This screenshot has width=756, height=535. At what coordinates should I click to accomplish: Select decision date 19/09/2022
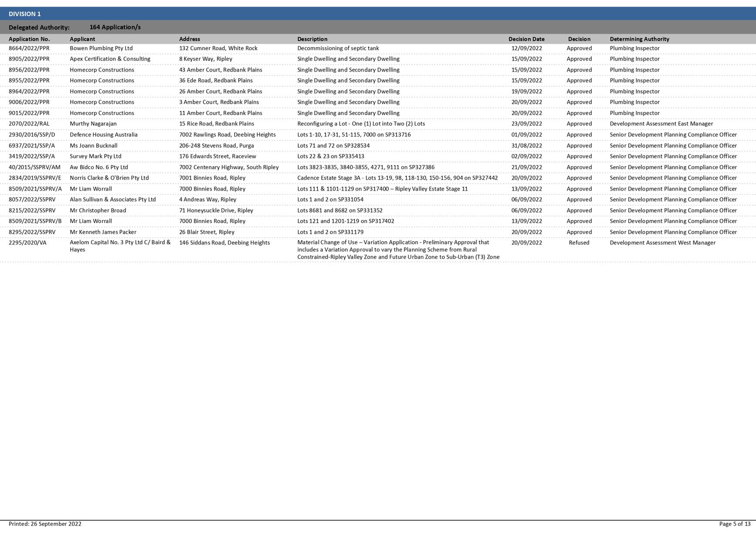point(527,91)
